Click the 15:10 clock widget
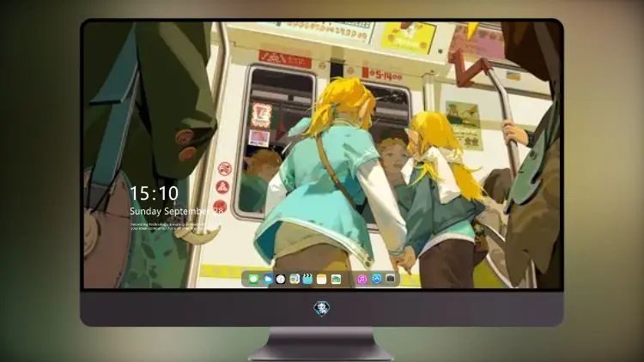The height and width of the screenshot is (362, 644). (155, 193)
